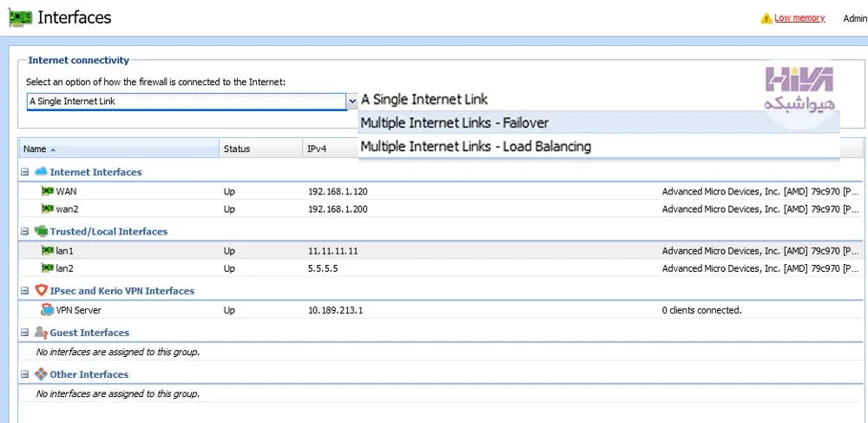Image resolution: width=868 pixels, height=423 pixels.
Task: Click the Admin user label
Action: (x=855, y=18)
